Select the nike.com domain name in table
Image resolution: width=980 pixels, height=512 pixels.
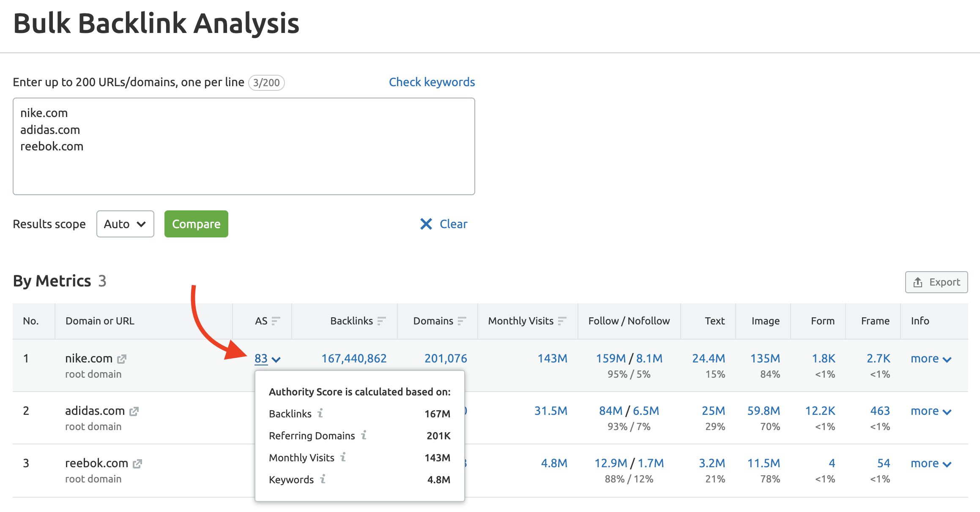pos(89,359)
